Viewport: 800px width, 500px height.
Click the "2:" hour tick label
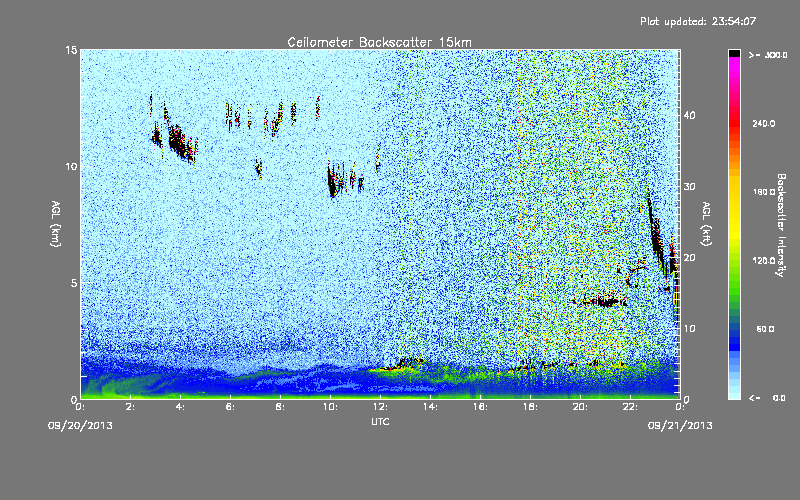131,407
